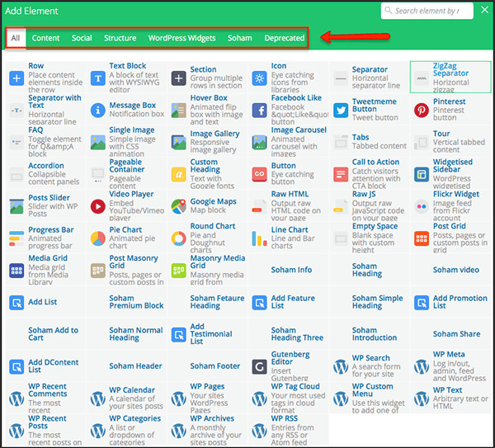Select the Round Chart doughnut icon
Image resolution: width=495 pixels, height=448 pixels.
click(x=179, y=238)
